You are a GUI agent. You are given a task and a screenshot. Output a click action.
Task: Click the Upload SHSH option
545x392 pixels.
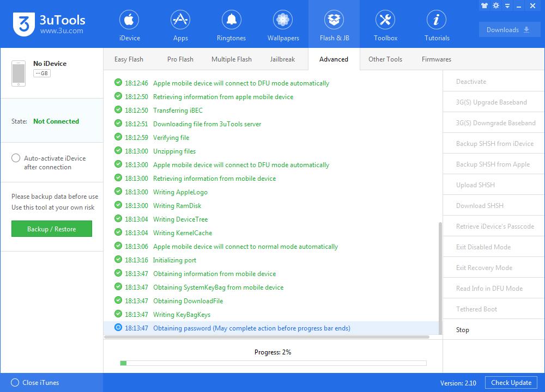click(494, 185)
